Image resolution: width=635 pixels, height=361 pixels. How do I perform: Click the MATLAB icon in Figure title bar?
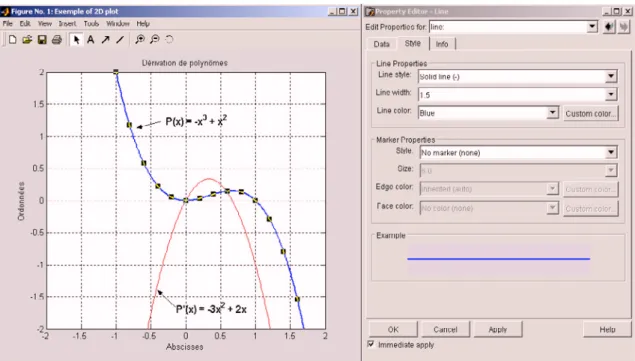[5, 11]
